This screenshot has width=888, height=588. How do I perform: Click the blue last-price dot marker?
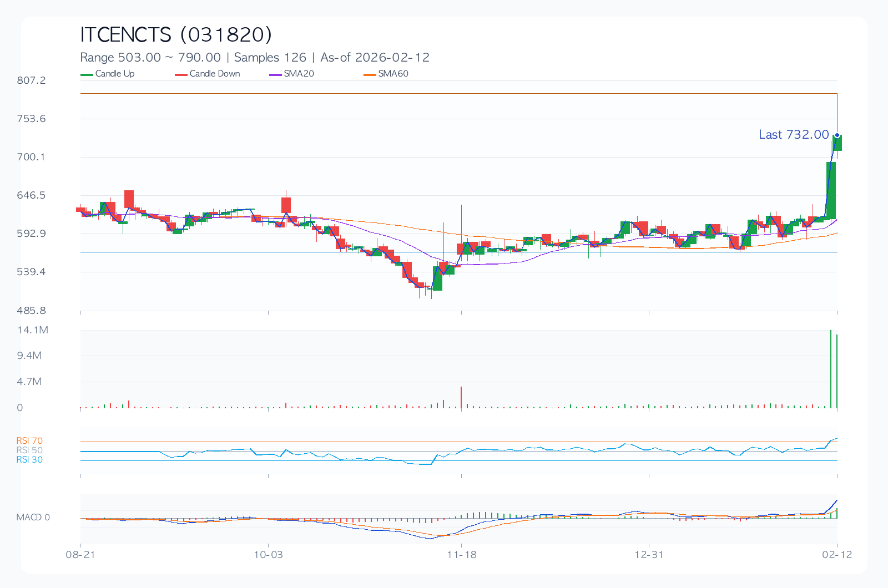(837, 135)
